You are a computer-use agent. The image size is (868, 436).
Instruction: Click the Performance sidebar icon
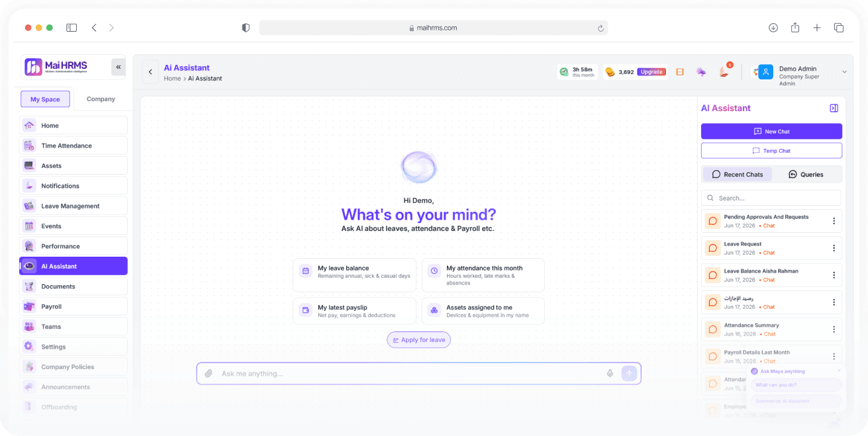tap(29, 246)
